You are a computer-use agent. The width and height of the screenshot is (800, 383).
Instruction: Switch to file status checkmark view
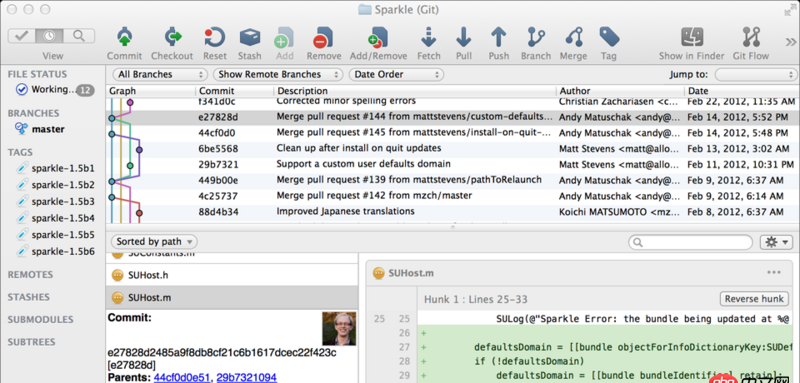[x=21, y=36]
